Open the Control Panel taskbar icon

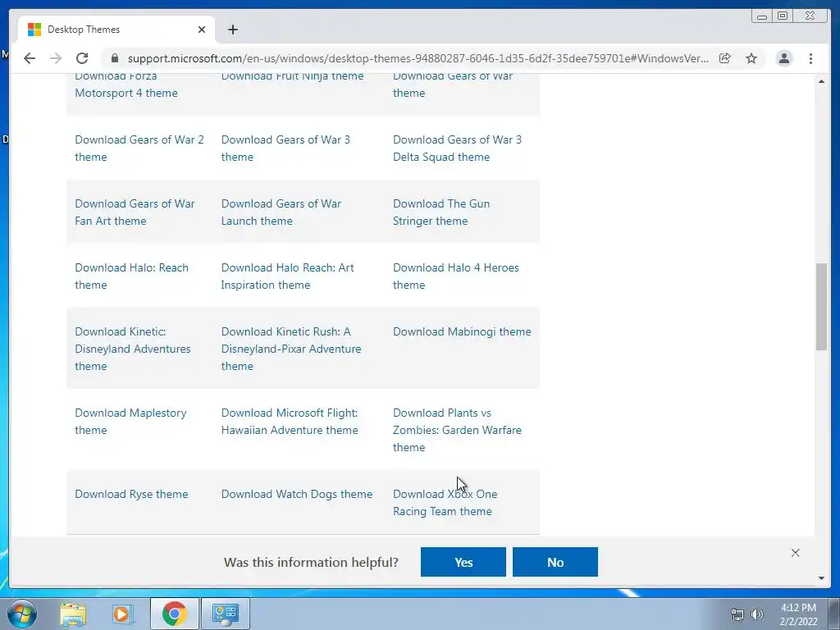coord(225,614)
